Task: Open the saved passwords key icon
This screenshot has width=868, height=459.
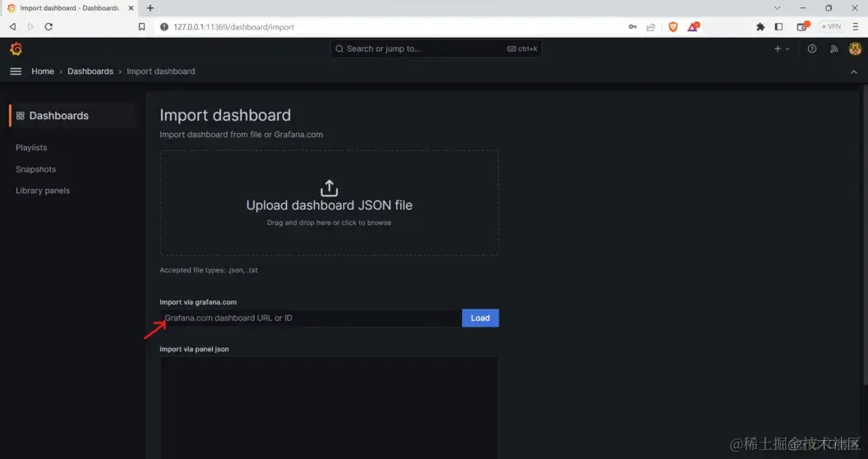Action: [632, 26]
